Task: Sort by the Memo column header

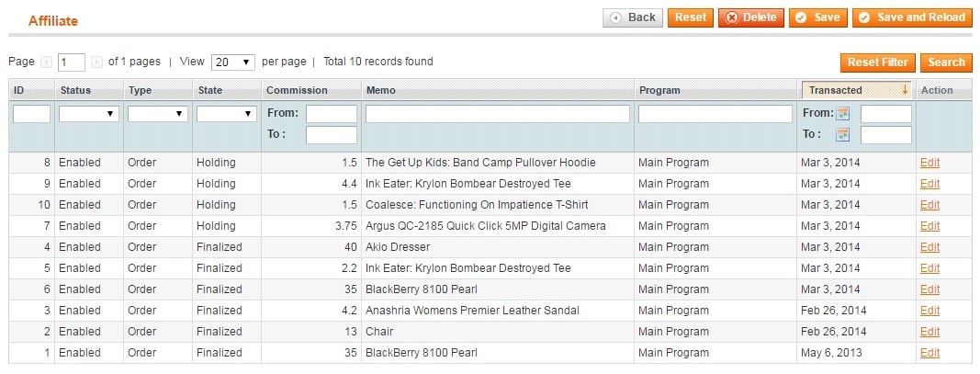Action: [380, 90]
